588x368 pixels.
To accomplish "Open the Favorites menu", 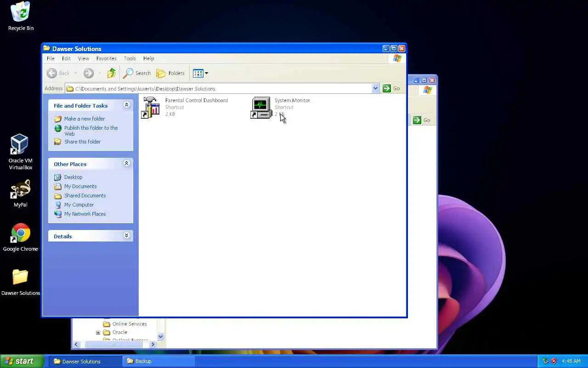I will pyautogui.click(x=106, y=58).
